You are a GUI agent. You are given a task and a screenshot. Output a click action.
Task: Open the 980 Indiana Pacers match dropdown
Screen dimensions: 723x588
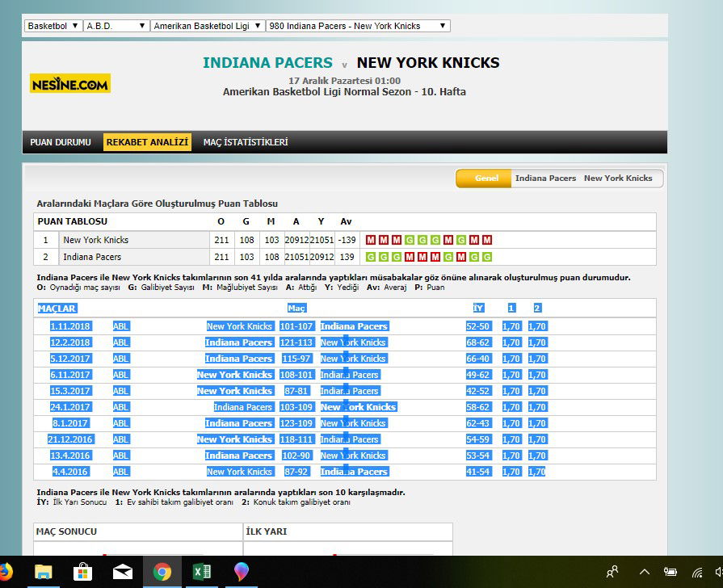point(358,26)
